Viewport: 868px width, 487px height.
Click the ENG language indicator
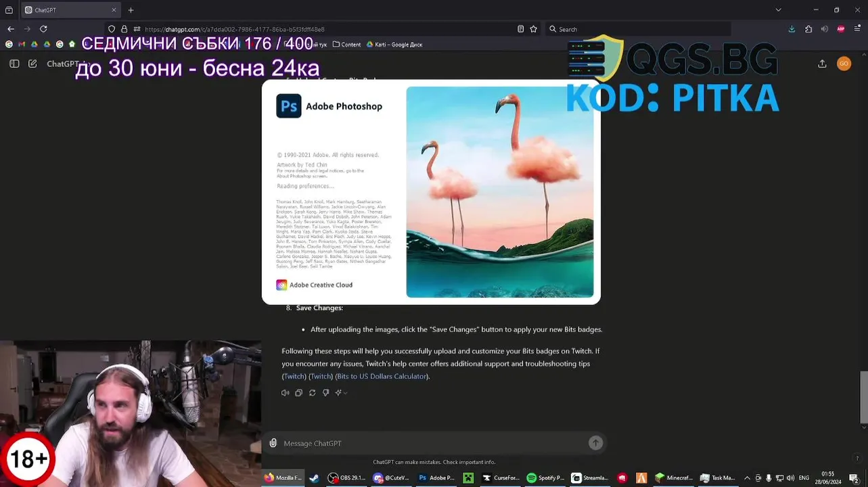804,478
